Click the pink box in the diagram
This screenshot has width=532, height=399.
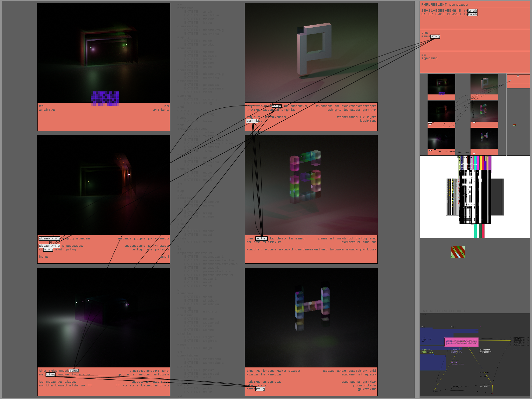pyautogui.click(x=461, y=342)
